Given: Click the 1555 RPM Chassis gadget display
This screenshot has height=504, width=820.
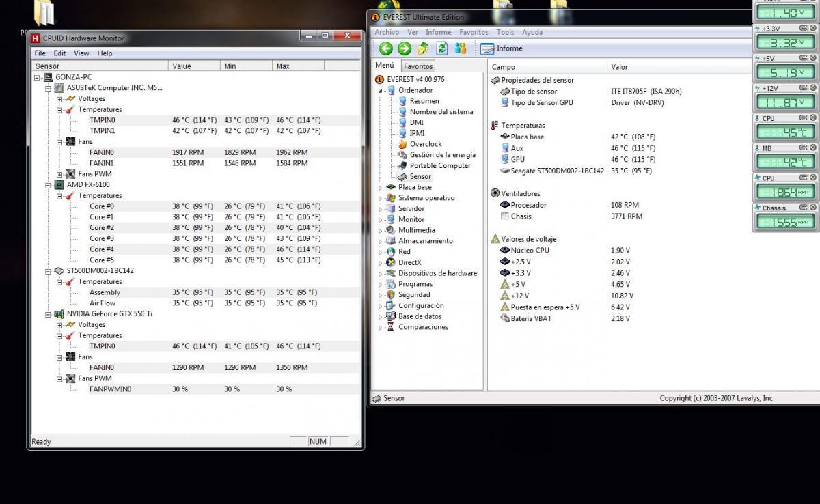Looking at the screenshot, I should pyautogui.click(x=785, y=222).
